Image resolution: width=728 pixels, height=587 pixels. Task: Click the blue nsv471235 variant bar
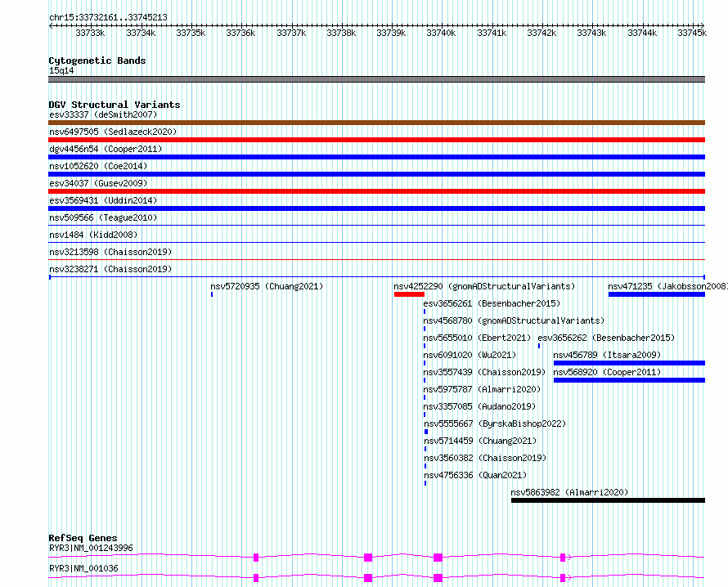(x=657, y=294)
